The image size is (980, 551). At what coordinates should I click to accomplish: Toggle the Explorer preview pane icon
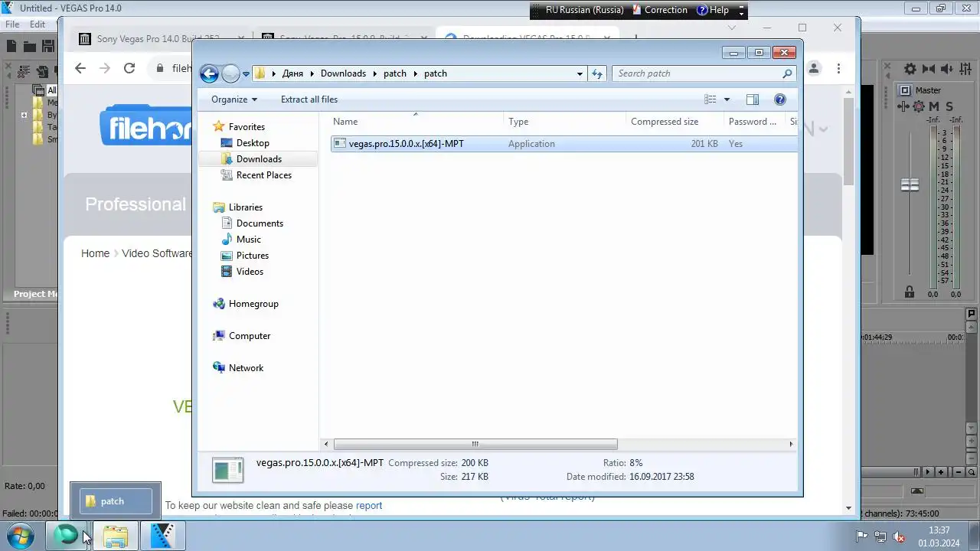coord(752,99)
